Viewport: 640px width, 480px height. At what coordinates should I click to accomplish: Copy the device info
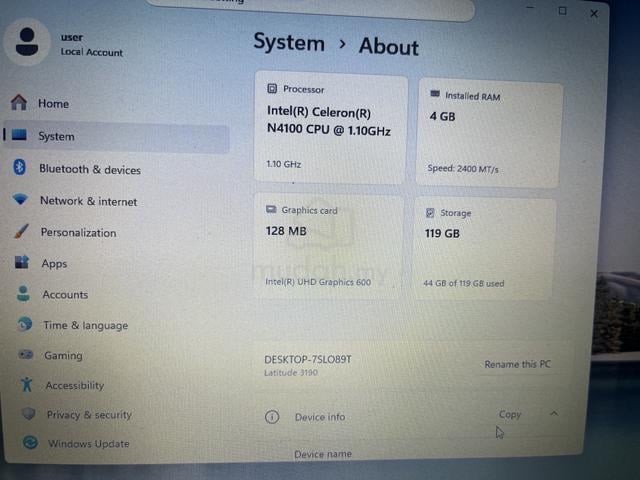click(x=510, y=414)
